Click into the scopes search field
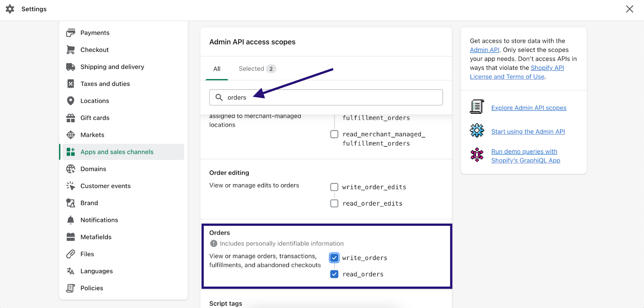Screen dimensions: 644x308 [x=334, y=98]
